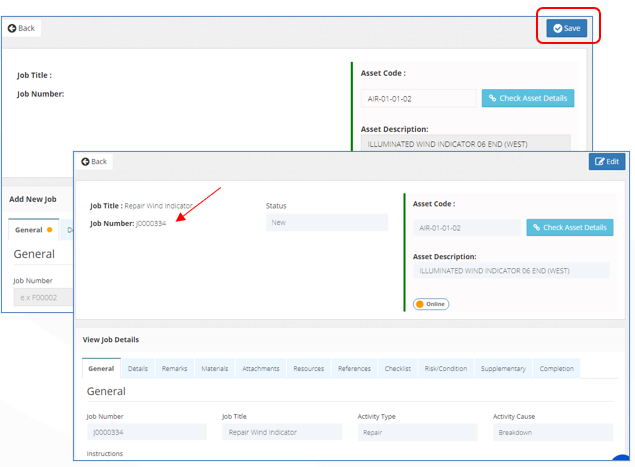
Task: Open the Checklist tab
Action: 398,369
